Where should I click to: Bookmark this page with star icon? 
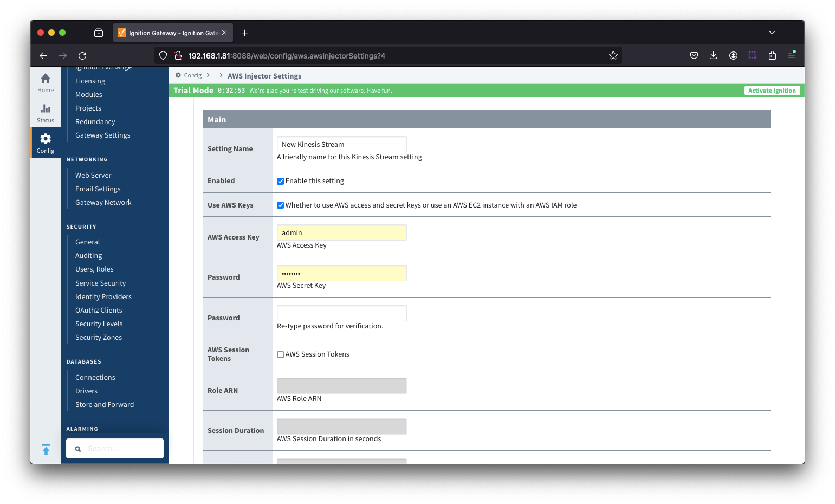click(x=613, y=56)
